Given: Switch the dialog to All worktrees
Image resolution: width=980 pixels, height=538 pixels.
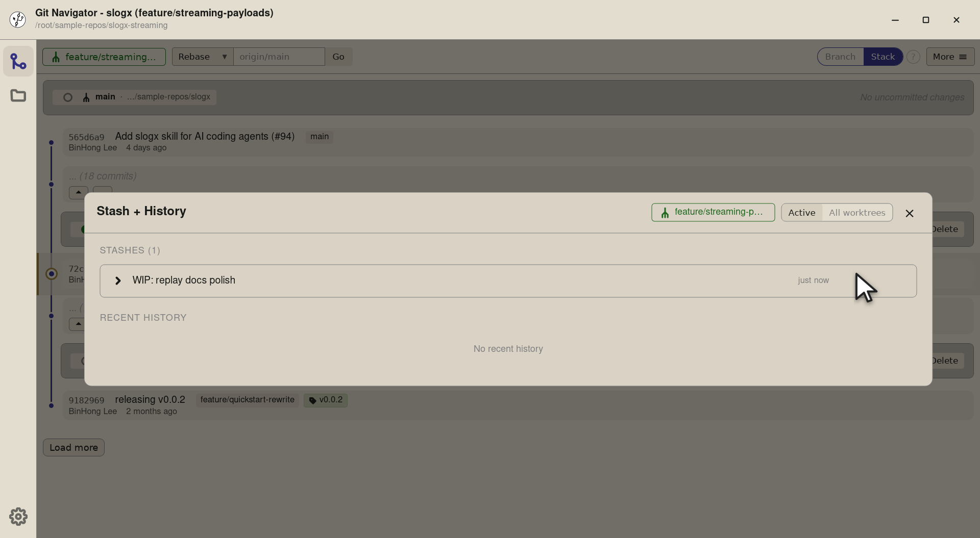Looking at the screenshot, I should point(857,213).
